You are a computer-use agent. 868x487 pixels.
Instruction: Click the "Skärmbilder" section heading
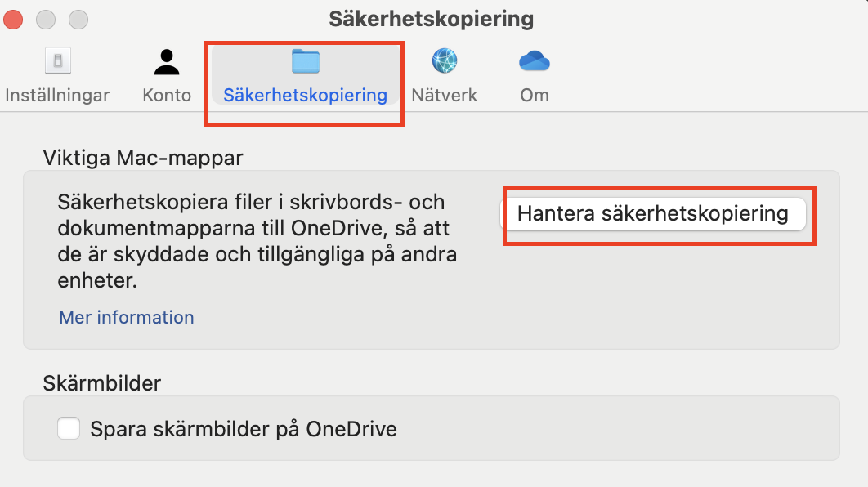click(101, 382)
